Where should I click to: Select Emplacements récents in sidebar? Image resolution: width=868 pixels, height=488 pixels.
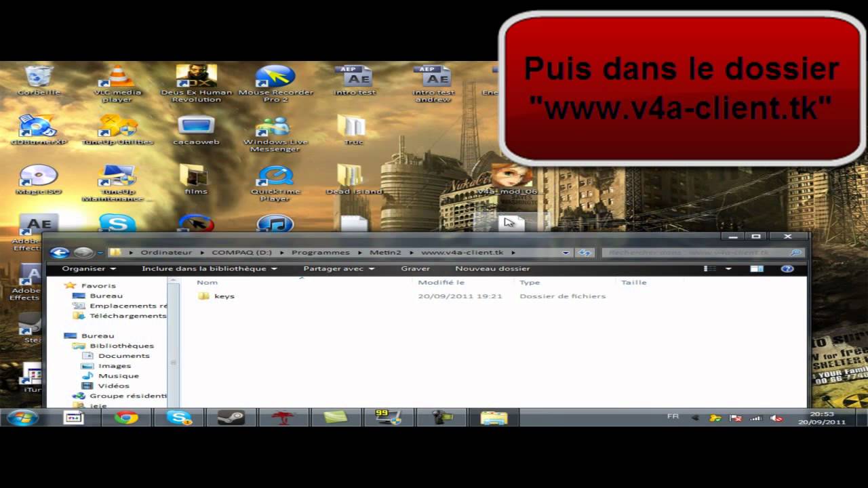pos(120,306)
